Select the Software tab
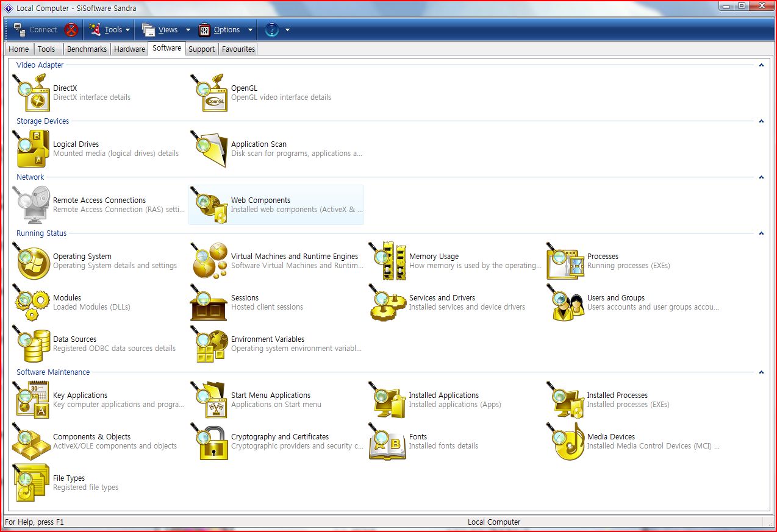This screenshot has width=777, height=532. (x=167, y=48)
